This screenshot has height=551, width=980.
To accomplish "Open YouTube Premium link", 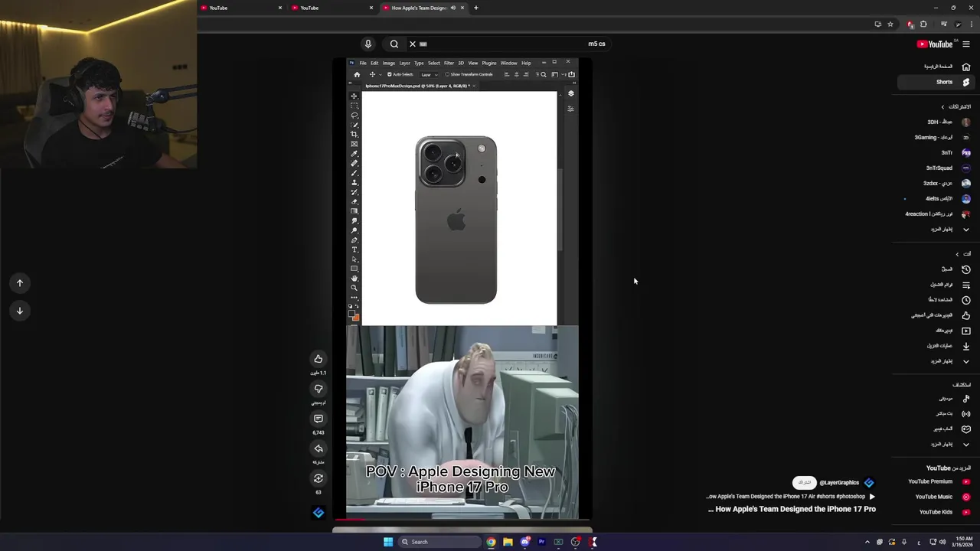I will click(938, 481).
